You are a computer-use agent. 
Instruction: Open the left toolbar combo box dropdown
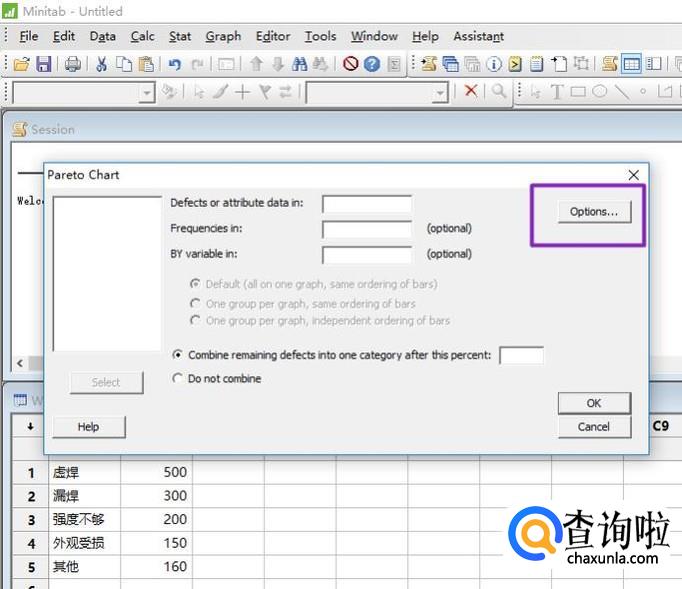tap(147, 93)
